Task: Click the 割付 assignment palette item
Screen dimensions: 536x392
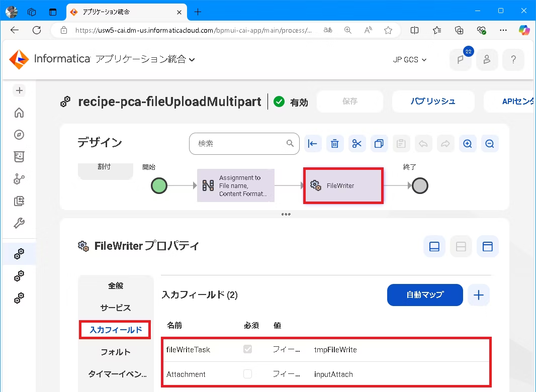Action: point(105,170)
